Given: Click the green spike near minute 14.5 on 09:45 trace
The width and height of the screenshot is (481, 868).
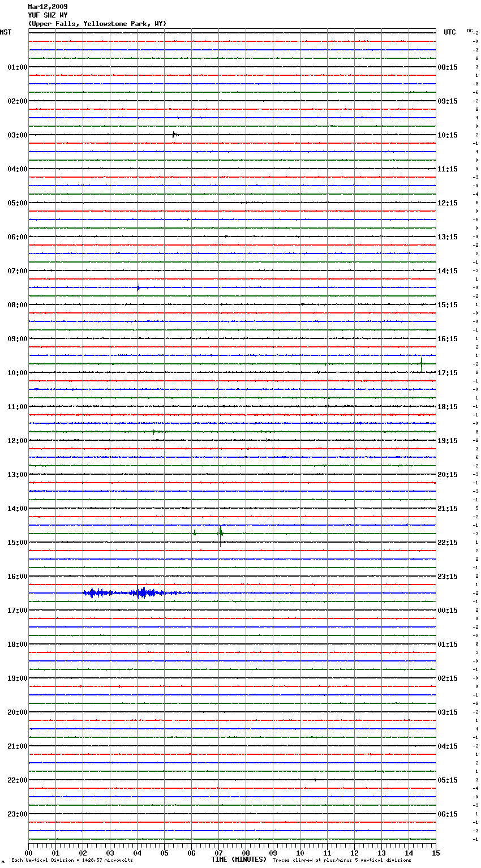Looking at the screenshot, I should (x=422, y=364).
